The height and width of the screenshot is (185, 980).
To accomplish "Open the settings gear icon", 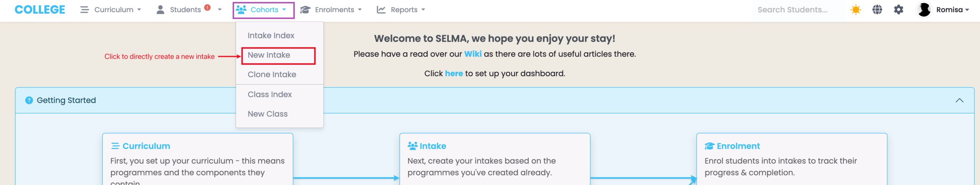I will [898, 10].
